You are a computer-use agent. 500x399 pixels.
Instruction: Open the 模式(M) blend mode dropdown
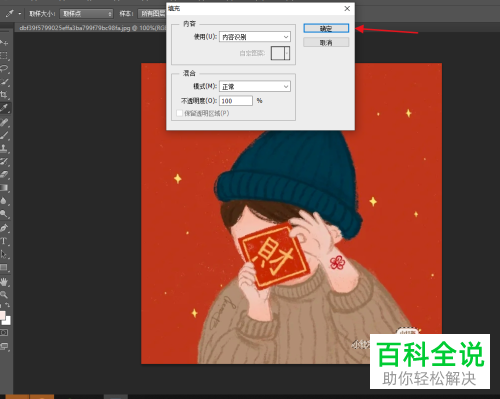[x=255, y=87]
